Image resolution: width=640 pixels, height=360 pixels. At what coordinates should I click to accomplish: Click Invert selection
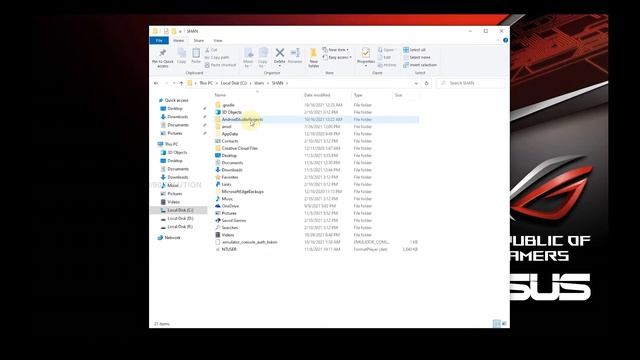coord(420,65)
